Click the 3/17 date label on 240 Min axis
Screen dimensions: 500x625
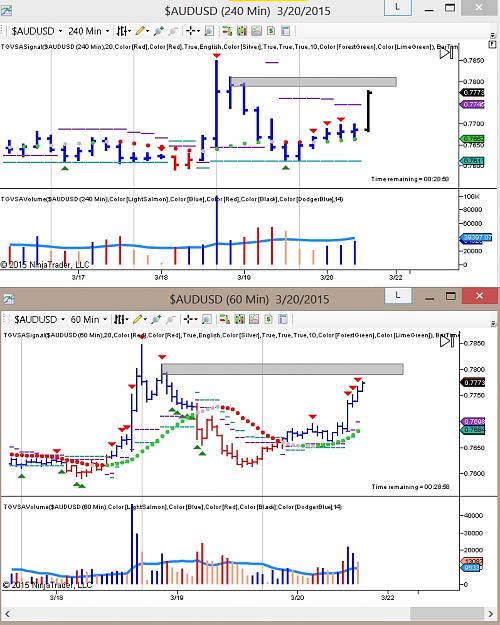[78, 277]
